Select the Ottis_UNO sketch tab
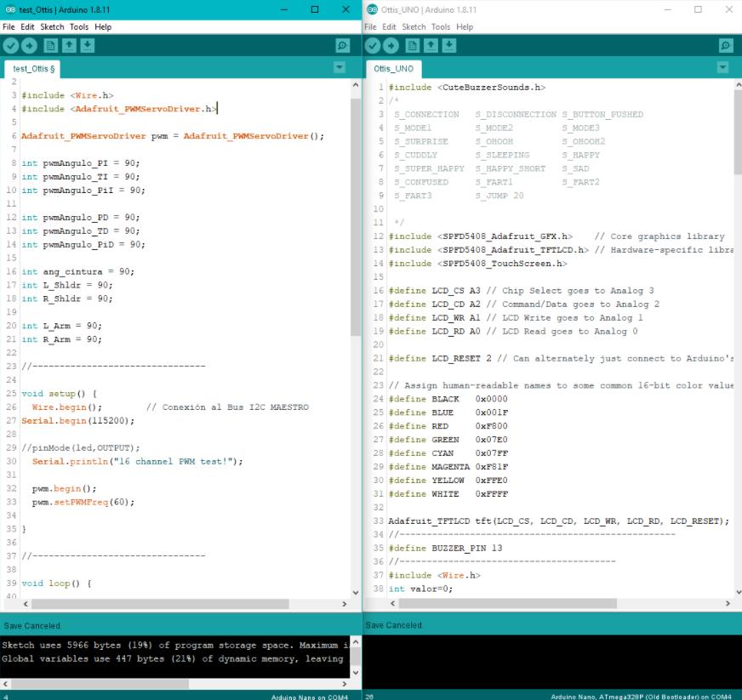 (x=393, y=68)
